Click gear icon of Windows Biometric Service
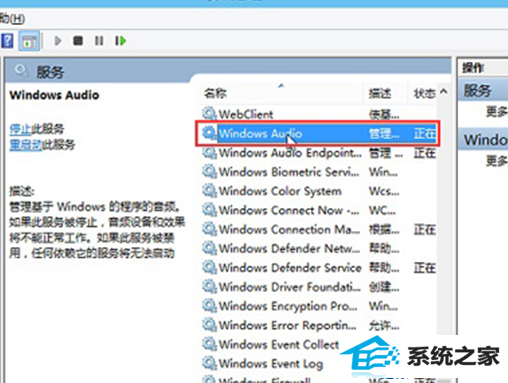The width and height of the screenshot is (508, 383). (x=209, y=172)
